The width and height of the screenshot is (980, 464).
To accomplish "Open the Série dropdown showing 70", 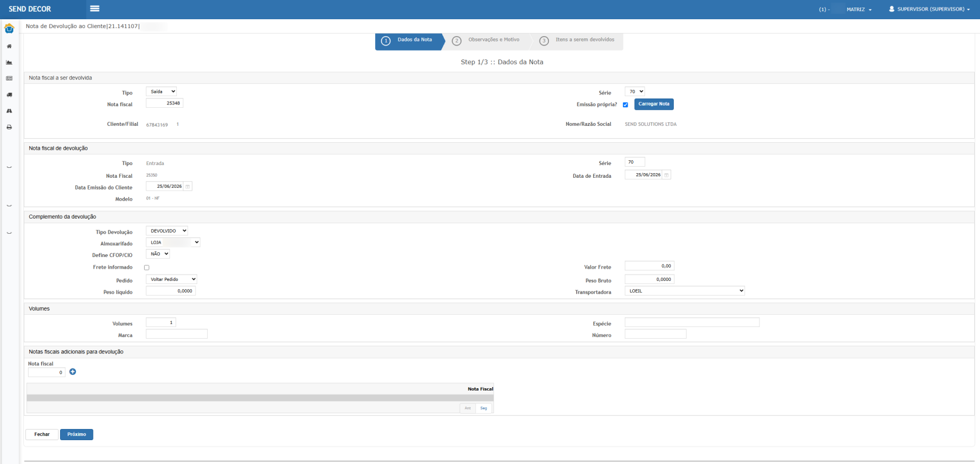I will [x=635, y=92].
